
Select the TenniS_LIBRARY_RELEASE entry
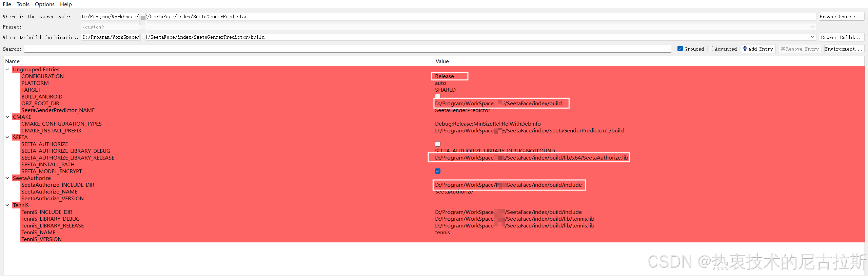pos(53,225)
